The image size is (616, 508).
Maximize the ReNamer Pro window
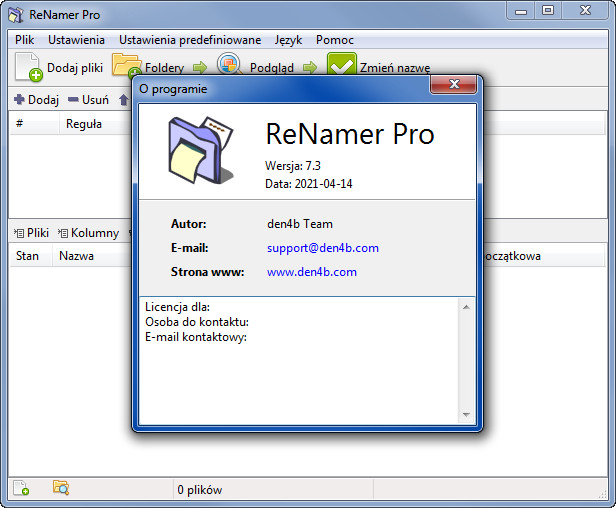click(x=548, y=11)
